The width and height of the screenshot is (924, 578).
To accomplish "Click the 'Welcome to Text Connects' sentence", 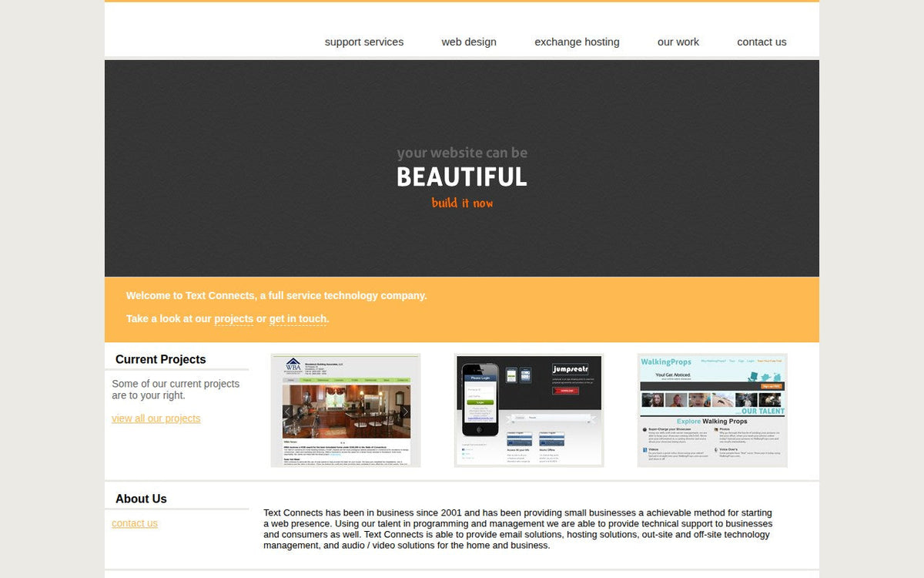I will (276, 296).
